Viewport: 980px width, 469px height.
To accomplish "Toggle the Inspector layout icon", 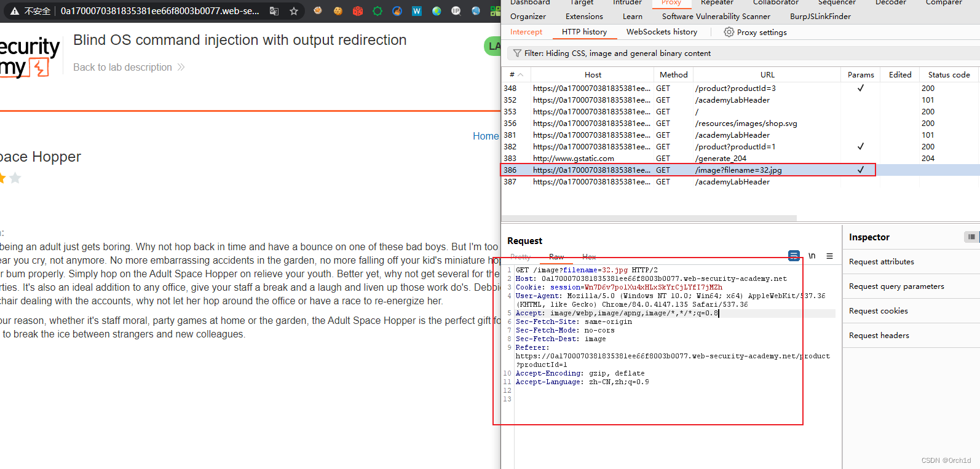I will [x=971, y=237].
